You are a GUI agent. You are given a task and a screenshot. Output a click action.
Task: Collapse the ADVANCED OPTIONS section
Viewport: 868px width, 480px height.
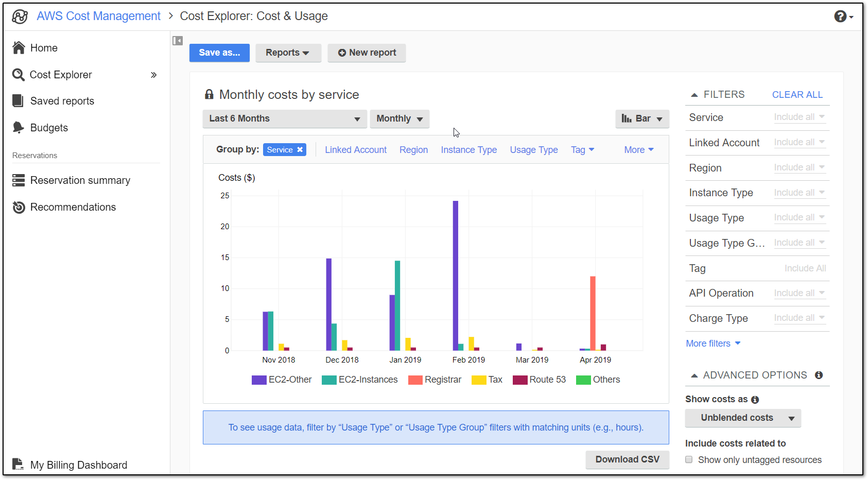coord(694,375)
